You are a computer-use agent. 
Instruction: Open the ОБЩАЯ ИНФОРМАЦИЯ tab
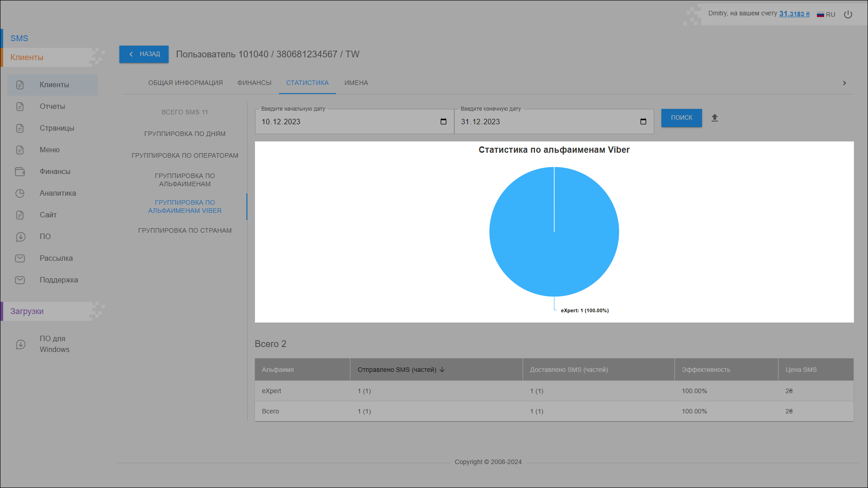185,83
